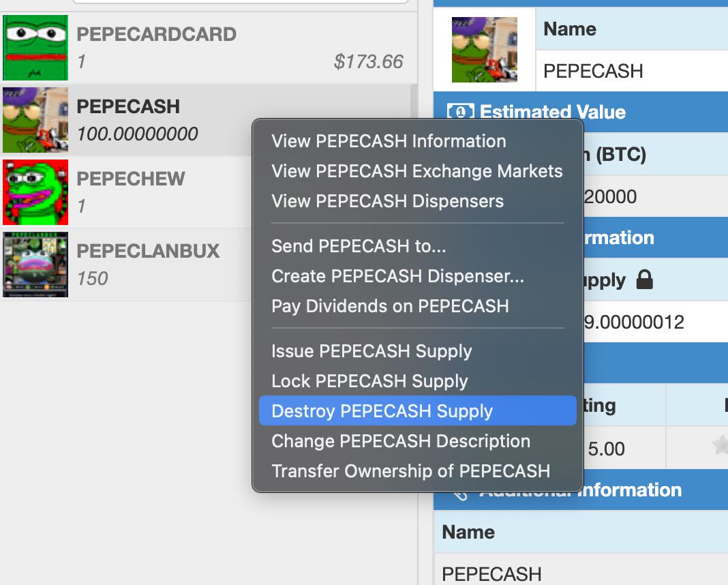This screenshot has height=585, width=728.
Task: Click the Estimated Value money icon
Action: pos(460,112)
